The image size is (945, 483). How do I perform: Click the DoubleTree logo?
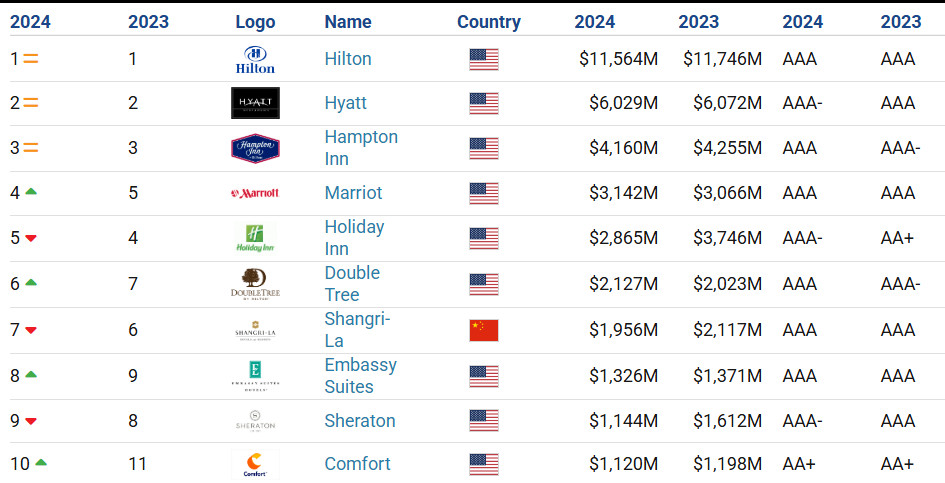coord(255,284)
